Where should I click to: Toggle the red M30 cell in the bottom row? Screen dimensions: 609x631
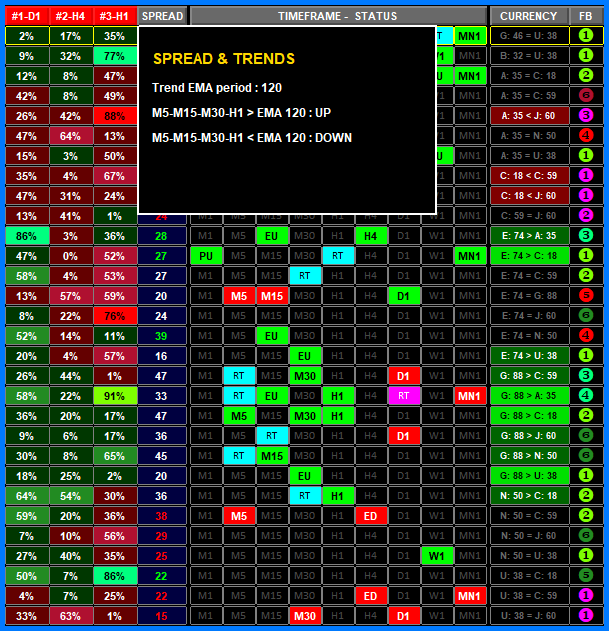point(304,615)
